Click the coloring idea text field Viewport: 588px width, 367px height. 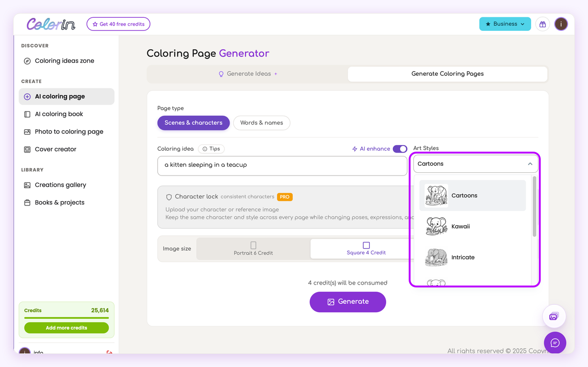(x=282, y=166)
